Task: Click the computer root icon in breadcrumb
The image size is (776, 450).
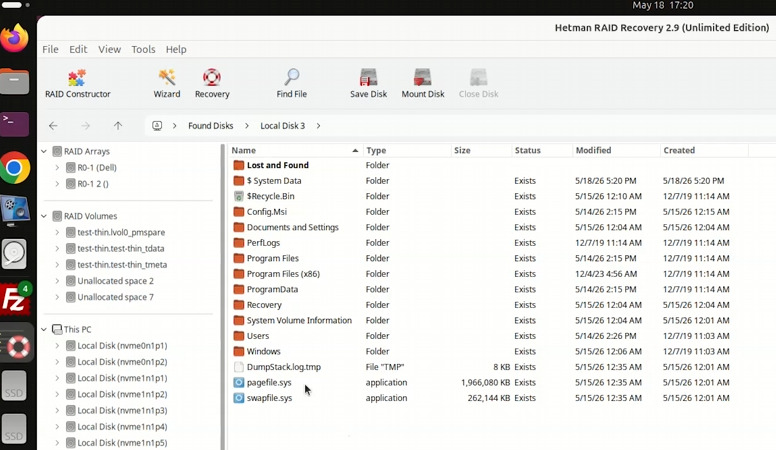Action: 157,126
